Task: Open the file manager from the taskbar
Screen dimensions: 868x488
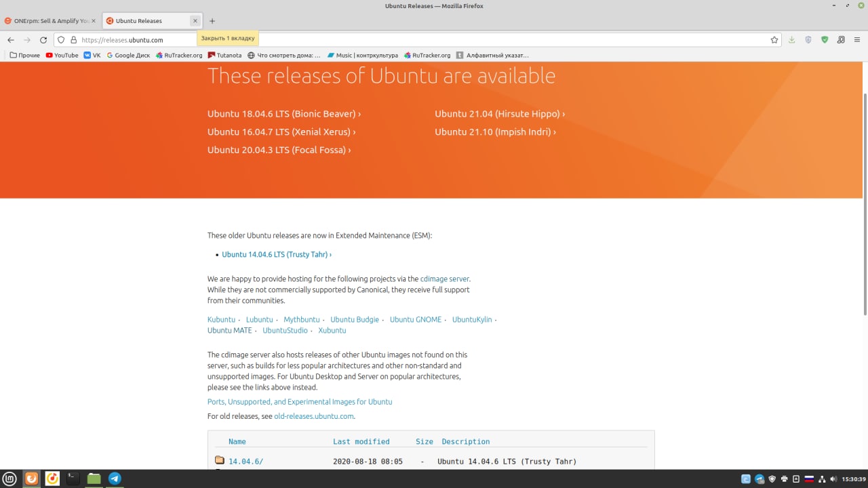Action: pos(94,479)
